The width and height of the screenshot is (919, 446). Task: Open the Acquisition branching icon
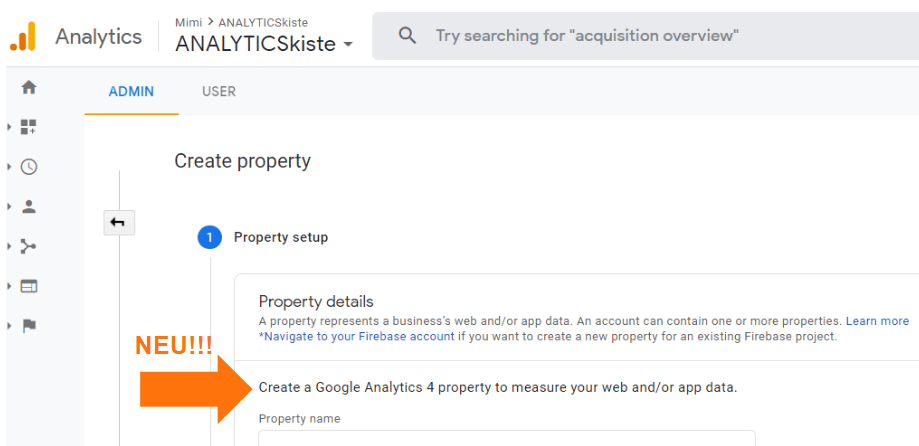coord(29,246)
